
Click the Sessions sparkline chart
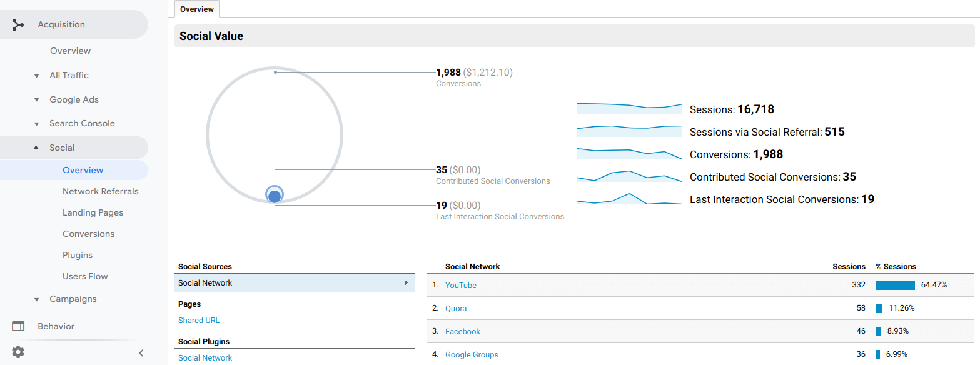coord(629,109)
